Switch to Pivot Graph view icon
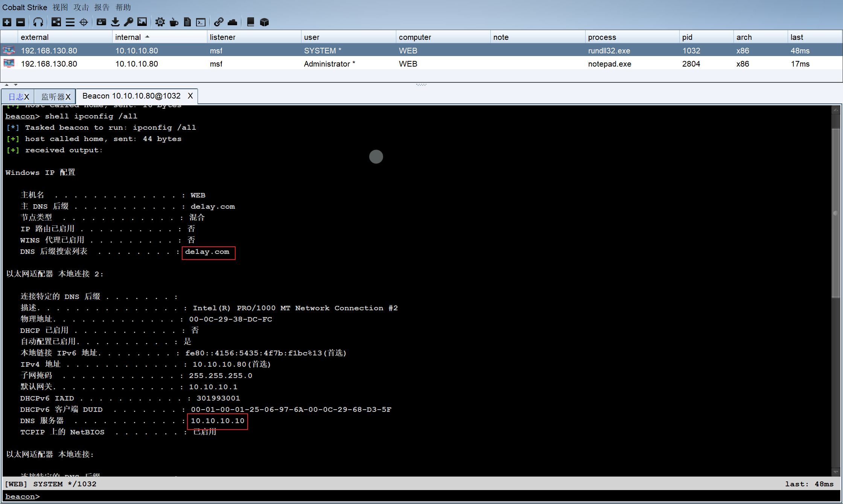 click(x=56, y=22)
